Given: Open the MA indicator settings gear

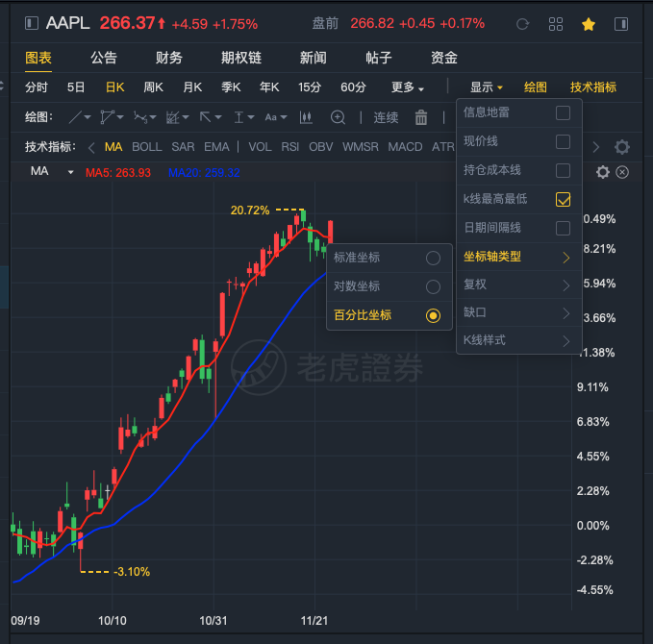Looking at the screenshot, I should click(603, 172).
